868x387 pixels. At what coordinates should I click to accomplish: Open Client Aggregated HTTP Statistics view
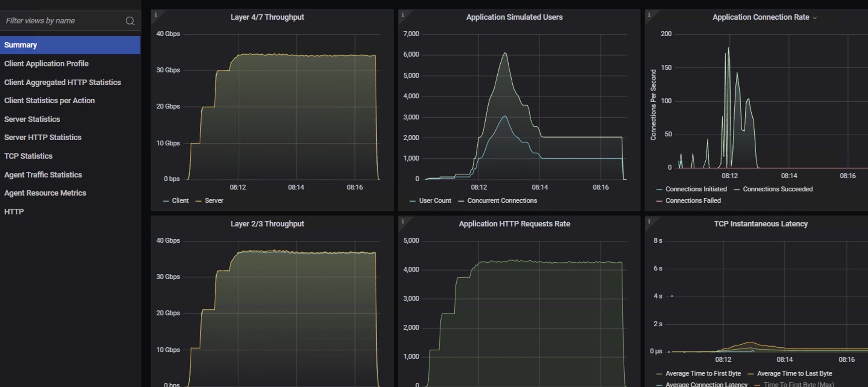[x=62, y=82]
